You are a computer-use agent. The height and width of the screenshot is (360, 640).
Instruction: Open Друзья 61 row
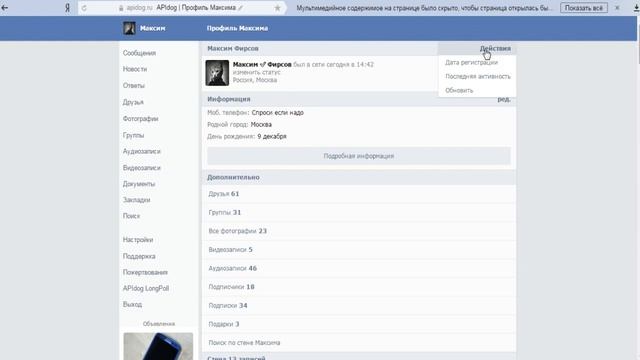point(359,194)
